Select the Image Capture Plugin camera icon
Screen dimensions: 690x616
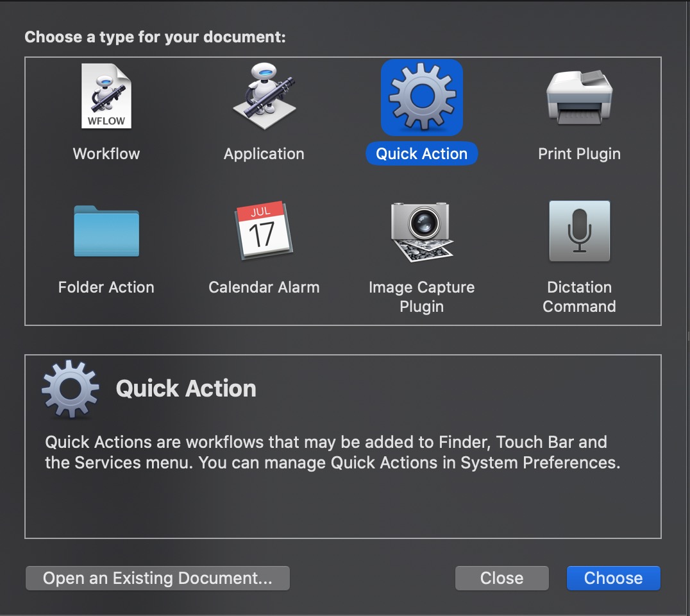click(x=422, y=232)
